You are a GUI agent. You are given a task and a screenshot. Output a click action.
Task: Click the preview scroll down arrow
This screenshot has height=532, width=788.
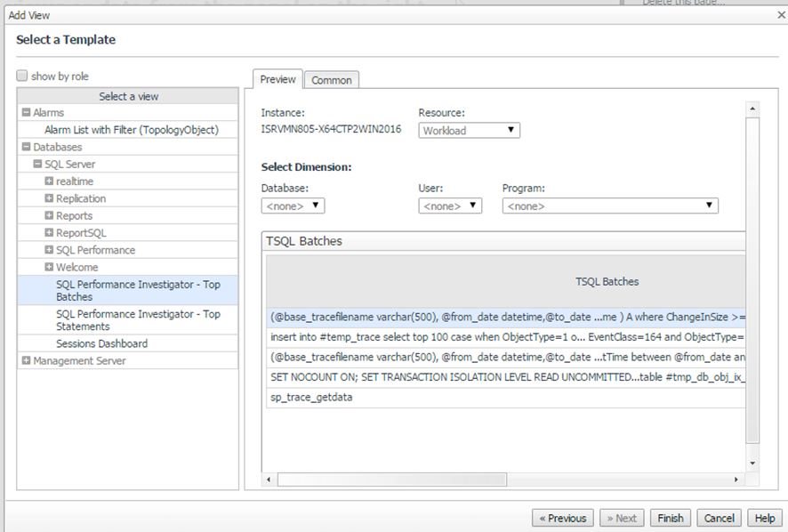752,463
